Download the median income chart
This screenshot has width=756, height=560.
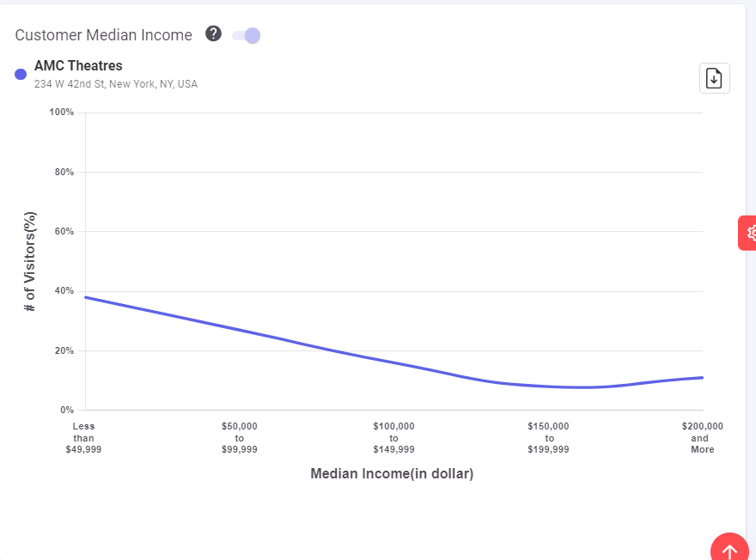point(714,78)
